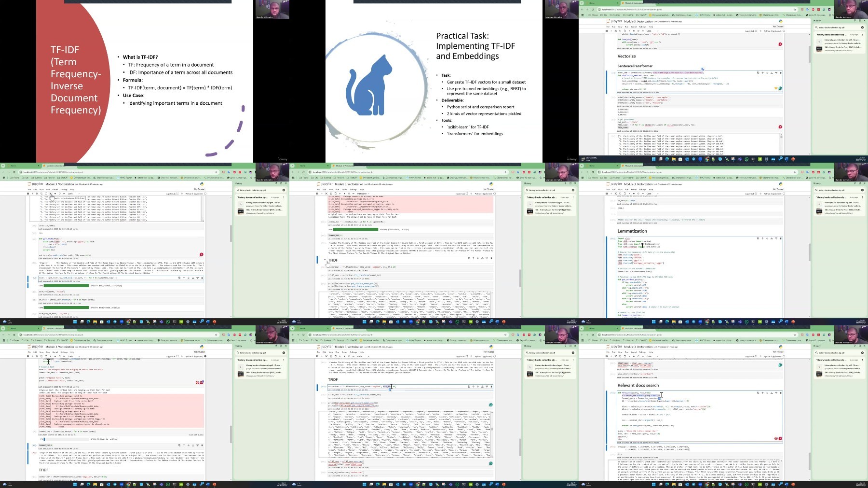Open the Help menu in the Vectorize frame
Viewport: 868px width, 488px height.
[651, 27]
